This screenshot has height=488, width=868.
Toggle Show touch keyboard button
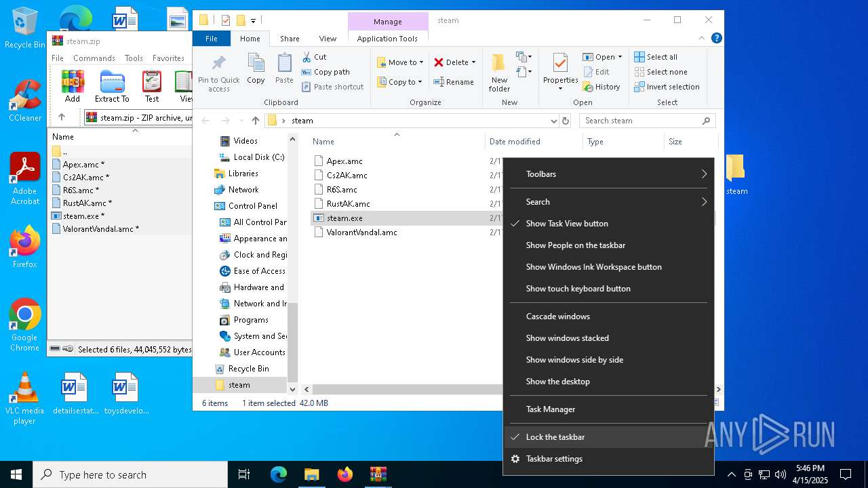click(608, 289)
